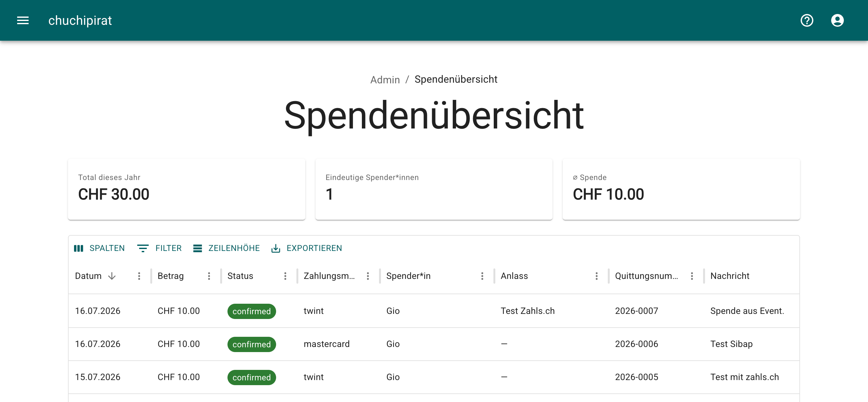Image resolution: width=868 pixels, height=402 pixels.
Task: Open the user account profile icon
Action: pyautogui.click(x=837, y=21)
